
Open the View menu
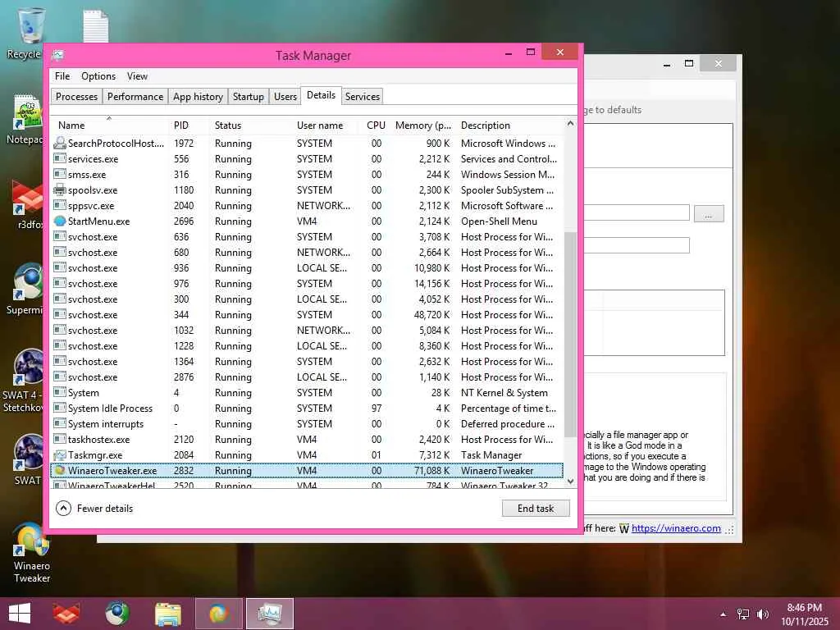click(x=137, y=76)
